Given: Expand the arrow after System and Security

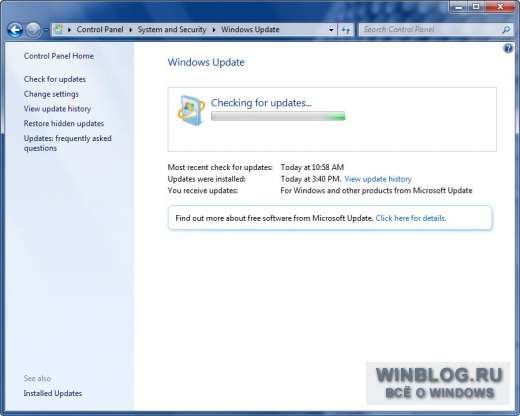Looking at the screenshot, I should (x=214, y=30).
